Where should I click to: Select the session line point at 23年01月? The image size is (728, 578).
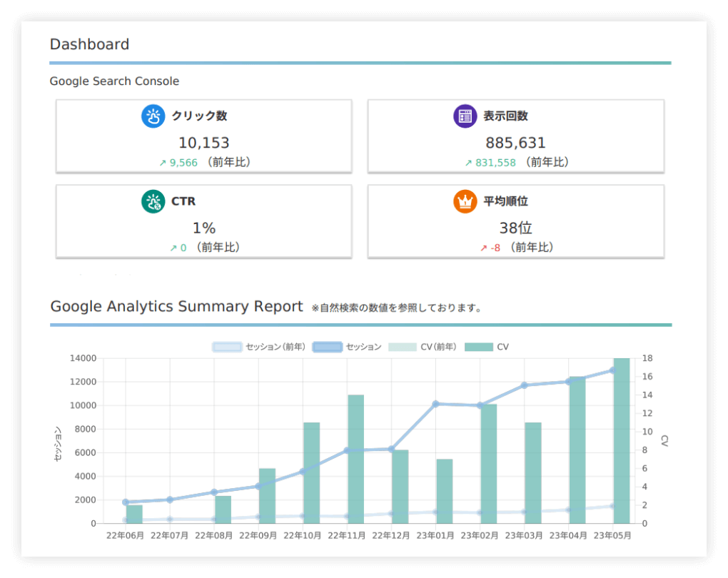[x=435, y=404]
